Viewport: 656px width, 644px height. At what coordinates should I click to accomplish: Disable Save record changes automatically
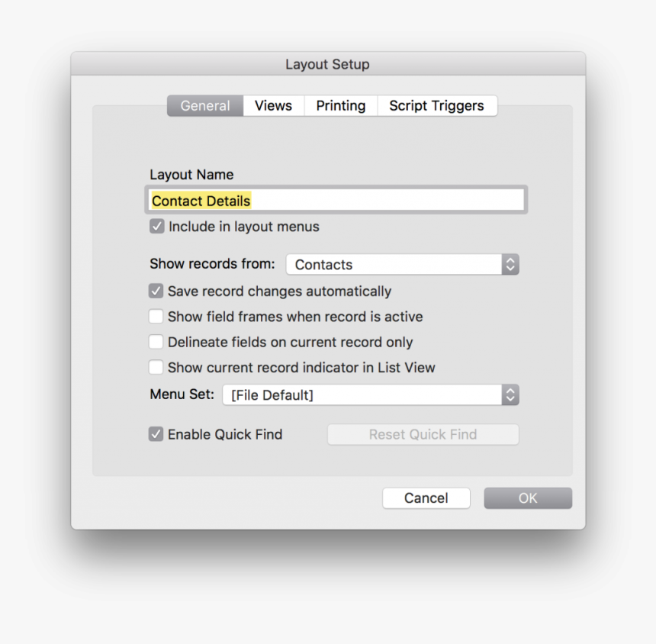tap(156, 291)
